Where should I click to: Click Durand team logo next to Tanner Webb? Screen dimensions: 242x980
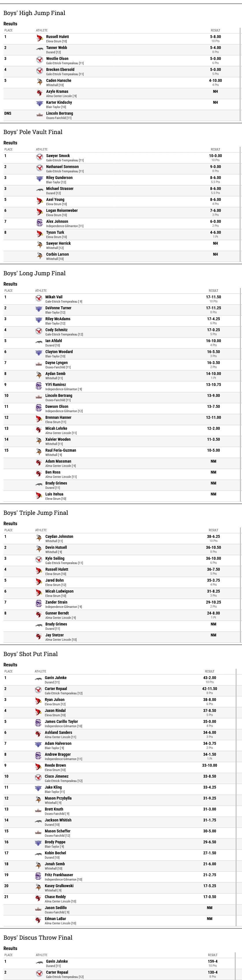(x=40, y=50)
